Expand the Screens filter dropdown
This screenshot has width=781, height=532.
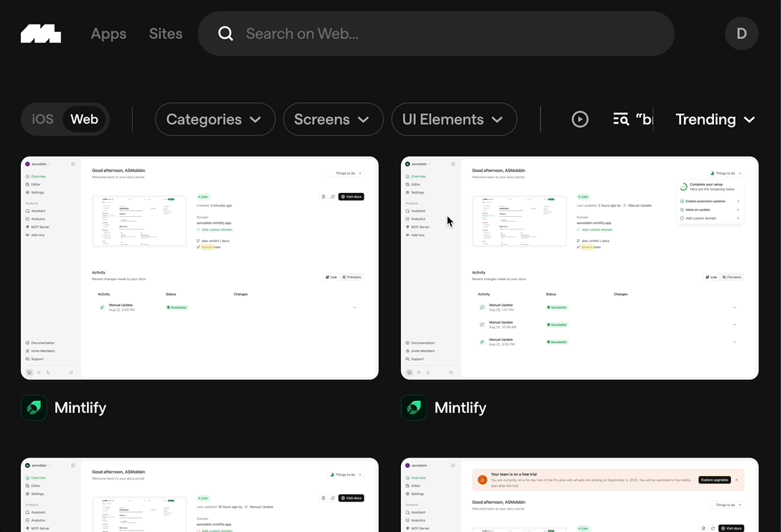coord(333,119)
